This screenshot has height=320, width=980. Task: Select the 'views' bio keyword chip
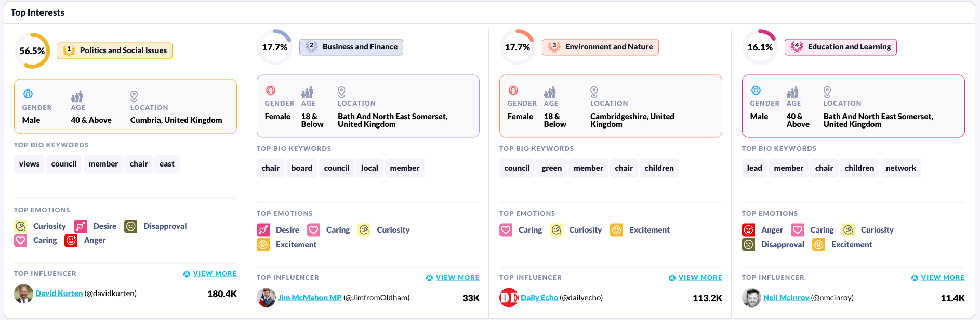point(29,164)
